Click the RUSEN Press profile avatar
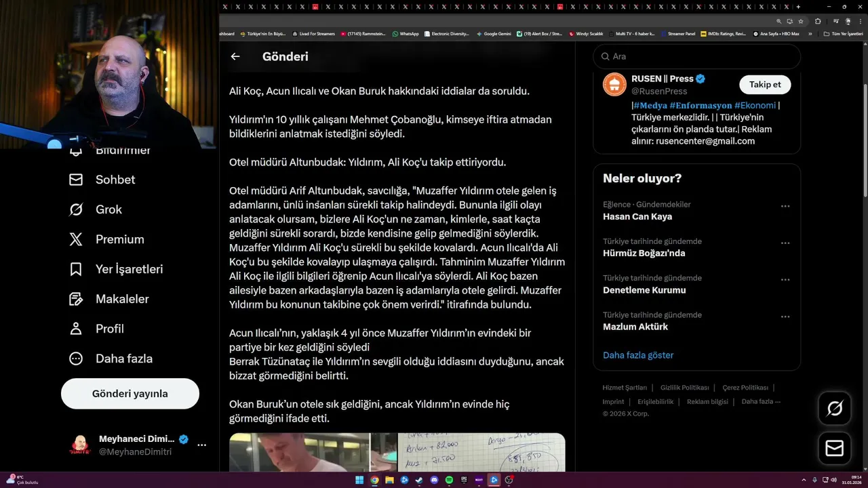The image size is (868, 488). coord(615,85)
